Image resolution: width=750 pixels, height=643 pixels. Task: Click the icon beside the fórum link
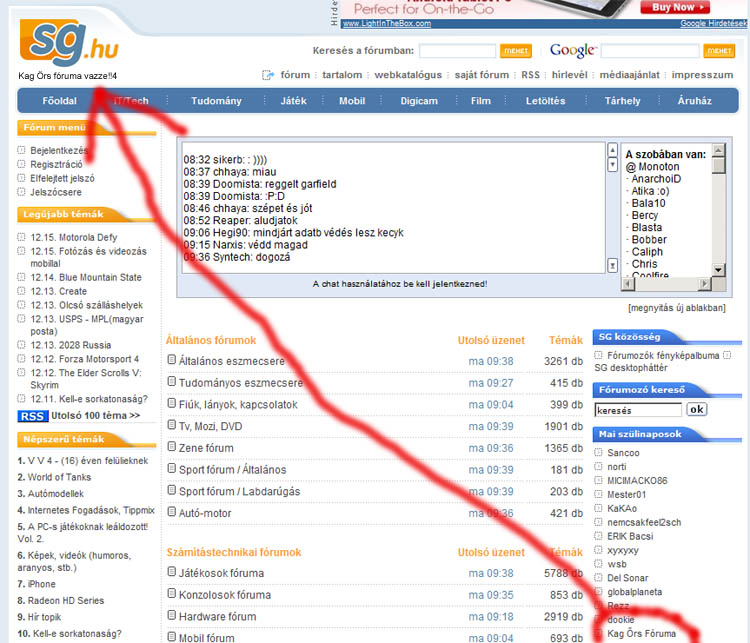[268, 75]
